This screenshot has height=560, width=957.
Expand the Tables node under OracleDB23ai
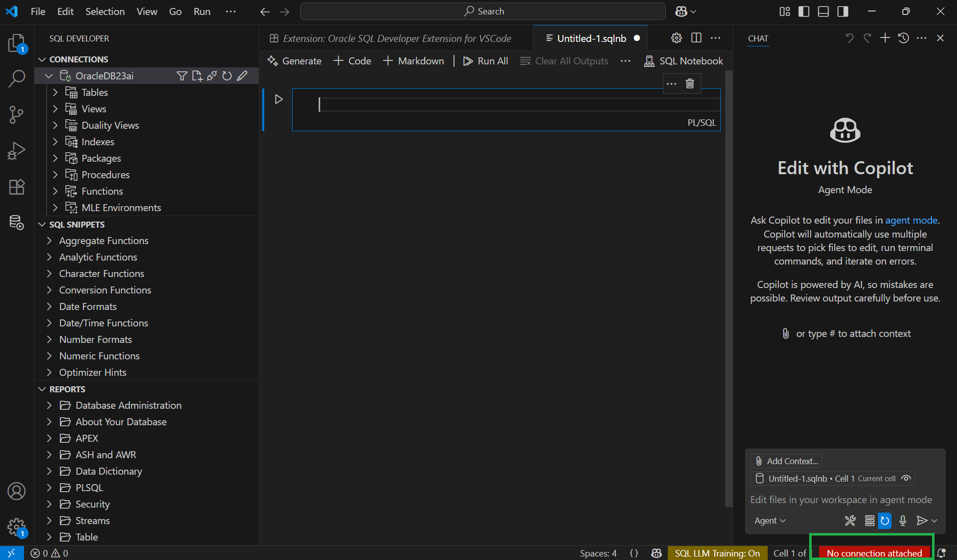pos(55,92)
